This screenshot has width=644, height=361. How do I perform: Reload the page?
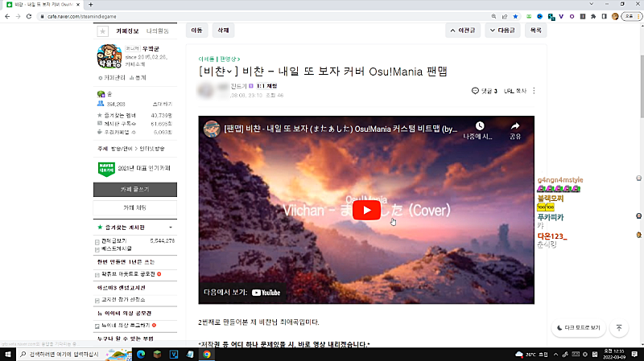tap(29, 16)
